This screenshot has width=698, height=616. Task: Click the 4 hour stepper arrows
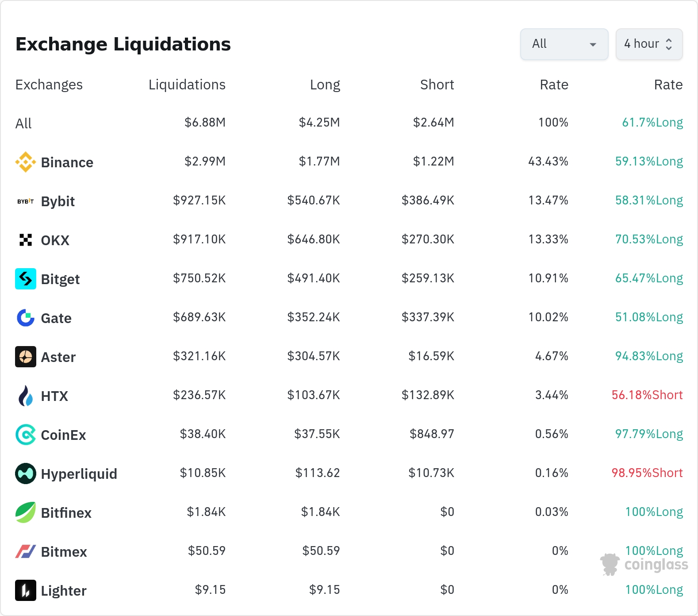point(669,44)
